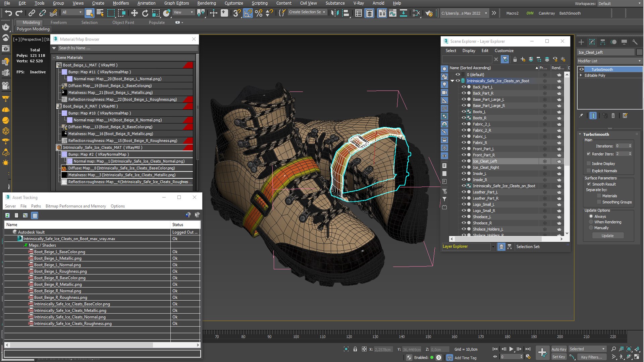Click the Key Filters button

click(x=592, y=357)
